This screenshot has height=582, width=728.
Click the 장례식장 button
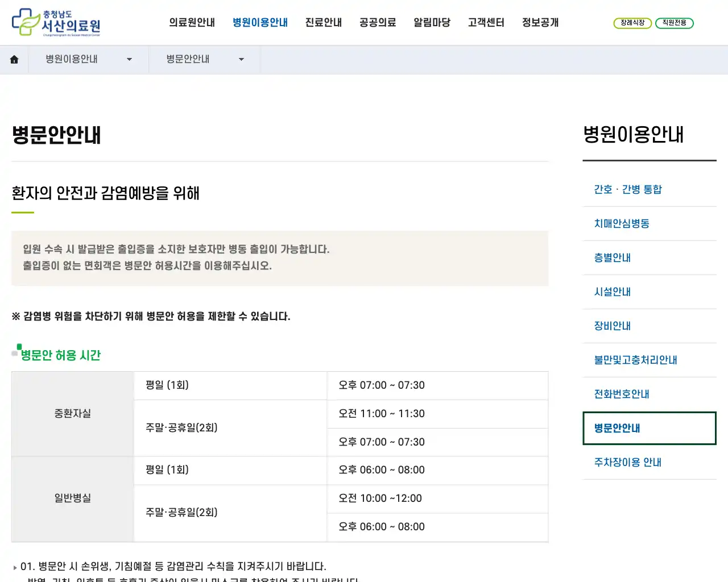(632, 23)
